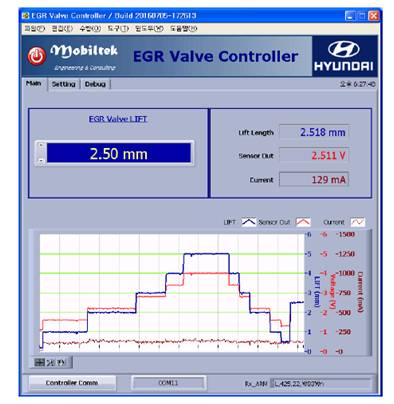The height and width of the screenshot is (404, 394).
Task: Switch to the Setting tab
Action: click(63, 84)
